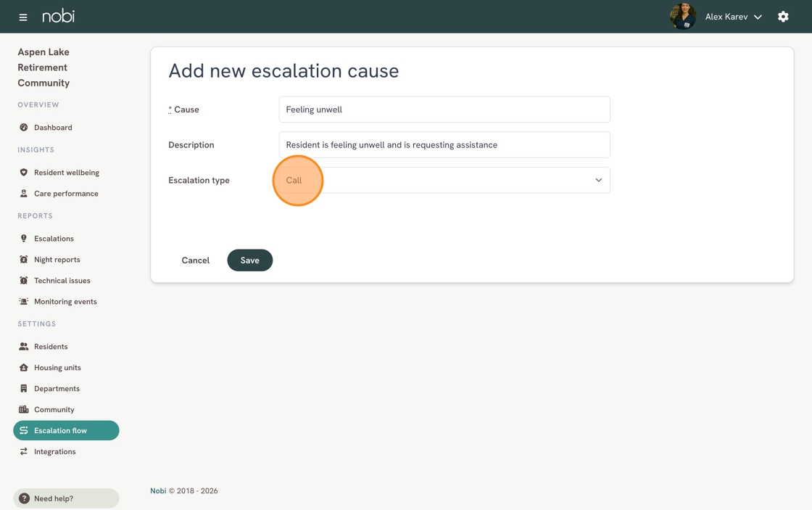Select Escalation flow in the sidebar
This screenshot has height=510, width=812.
[x=66, y=430]
